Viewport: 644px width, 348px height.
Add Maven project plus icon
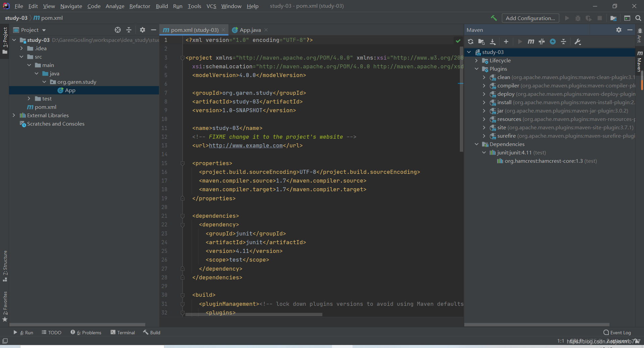(506, 42)
